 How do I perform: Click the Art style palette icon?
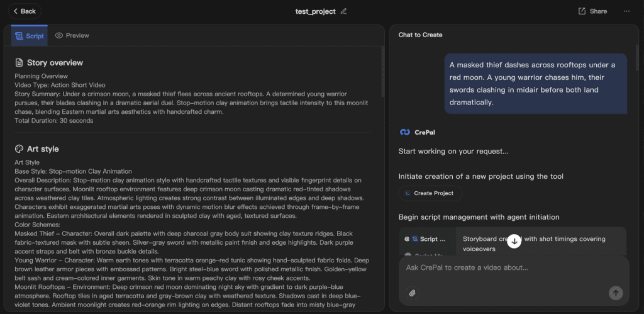coord(19,149)
